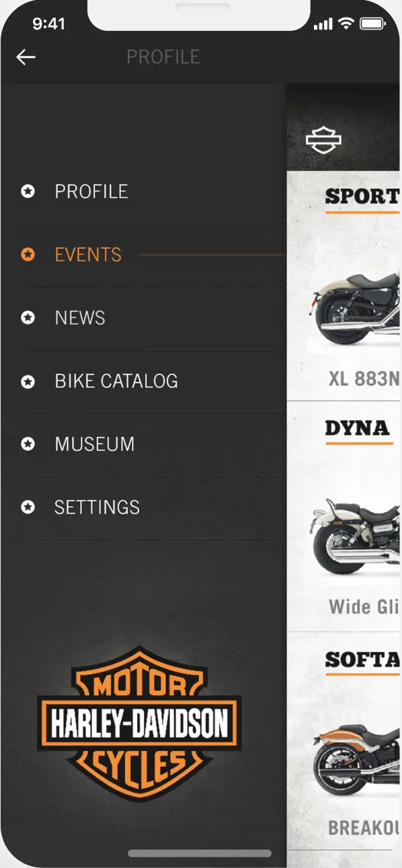Viewport: 402px width, 868px height.
Task: Click the star icon beside Settings
Action: click(28, 507)
